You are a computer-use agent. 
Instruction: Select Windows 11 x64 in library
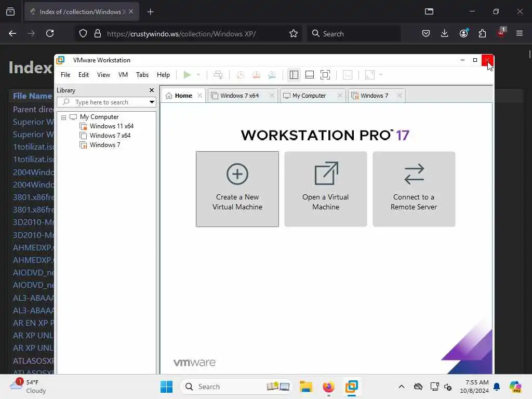pos(112,126)
